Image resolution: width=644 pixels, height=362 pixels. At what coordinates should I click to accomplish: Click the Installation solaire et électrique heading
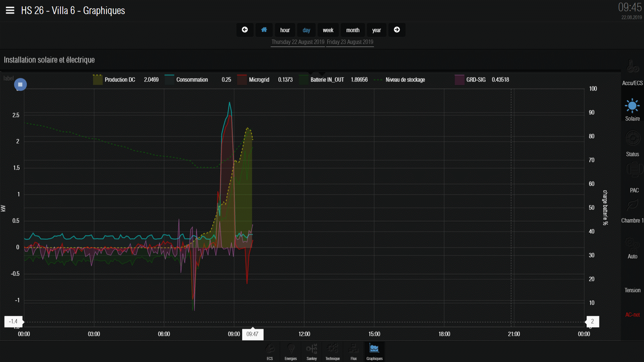(49, 60)
